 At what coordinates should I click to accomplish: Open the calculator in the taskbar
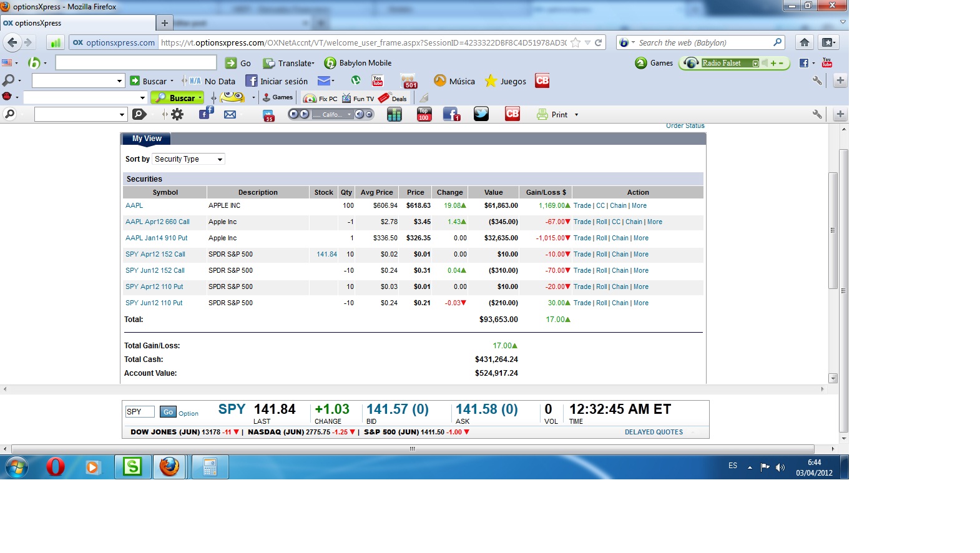210,466
